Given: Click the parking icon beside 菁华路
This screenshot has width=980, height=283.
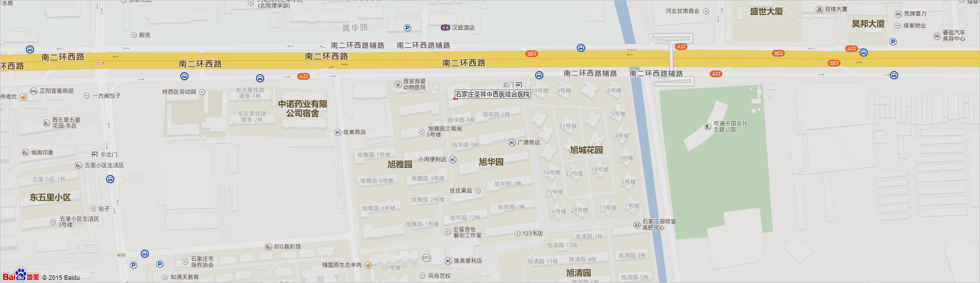Looking at the screenshot, I should coord(407,28).
